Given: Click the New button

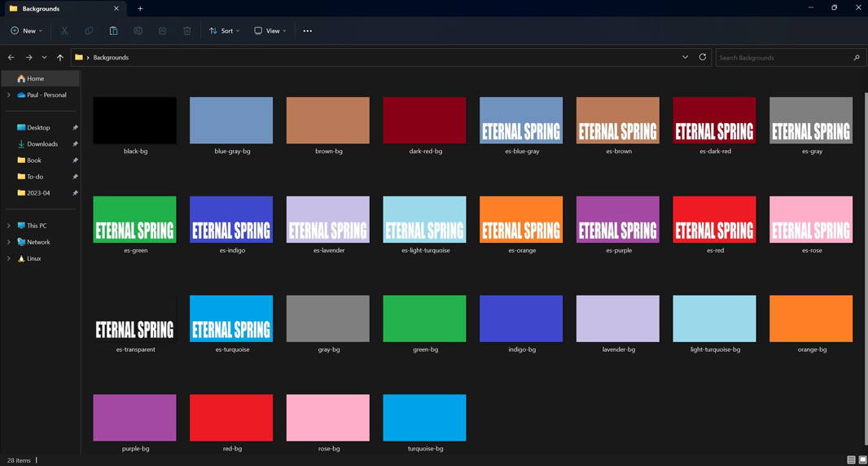Looking at the screenshot, I should (26, 31).
